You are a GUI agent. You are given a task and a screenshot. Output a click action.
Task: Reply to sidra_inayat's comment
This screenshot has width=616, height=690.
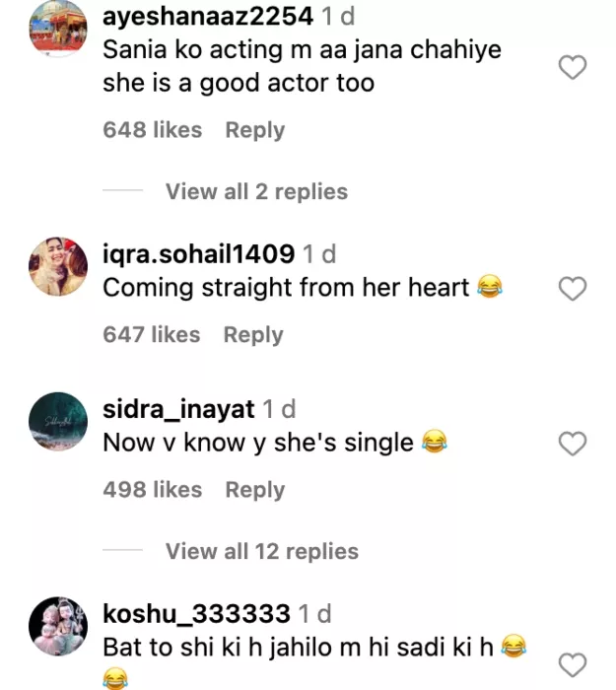pos(254,490)
